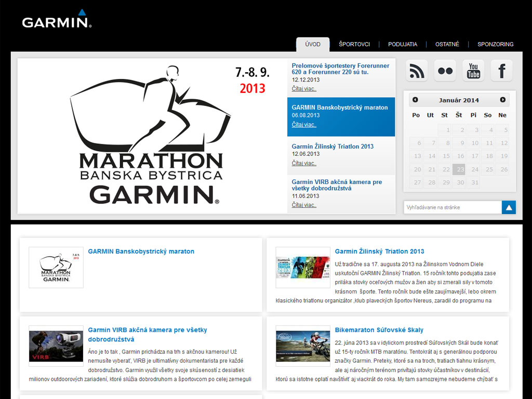Go to previous month in calendar
The height and width of the screenshot is (399, 532).
pyautogui.click(x=415, y=100)
